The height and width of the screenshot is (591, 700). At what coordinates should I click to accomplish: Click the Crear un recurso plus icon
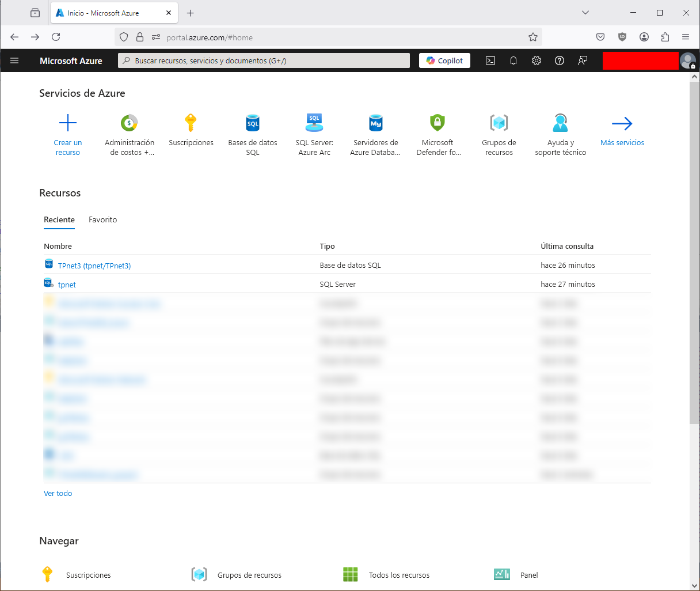(x=68, y=123)
